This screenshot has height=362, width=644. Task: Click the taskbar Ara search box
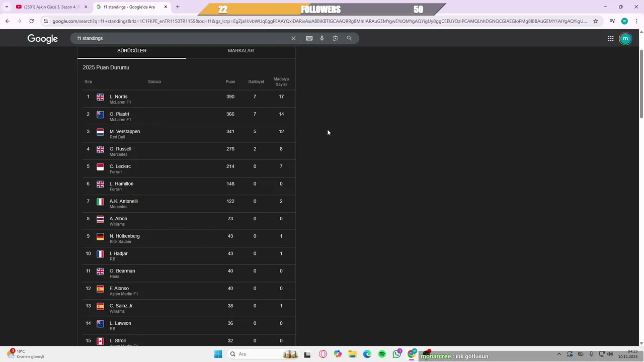tap(264, 354)
